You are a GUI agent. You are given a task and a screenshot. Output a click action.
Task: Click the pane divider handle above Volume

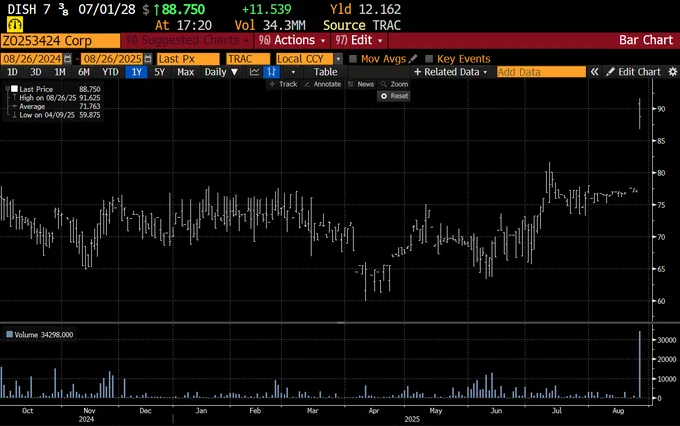pyautogui.click(x=341, y=322)
